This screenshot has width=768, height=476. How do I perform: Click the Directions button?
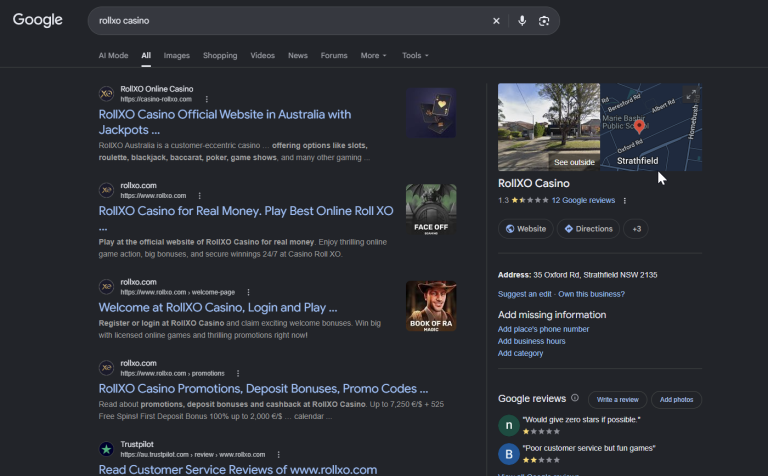(588, 229)
